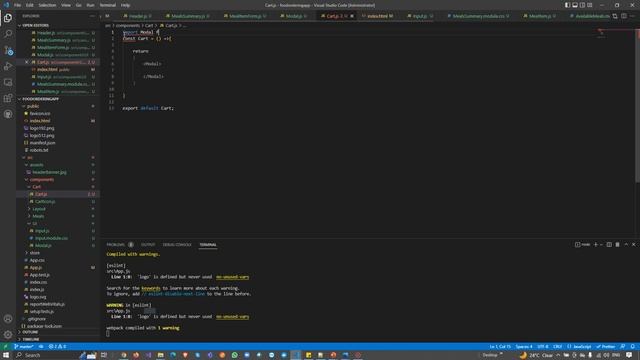Screen dimensions: 640x360
Task: Collapse the FOODORDERINGAPP project section
Action: tap(40, 99)
